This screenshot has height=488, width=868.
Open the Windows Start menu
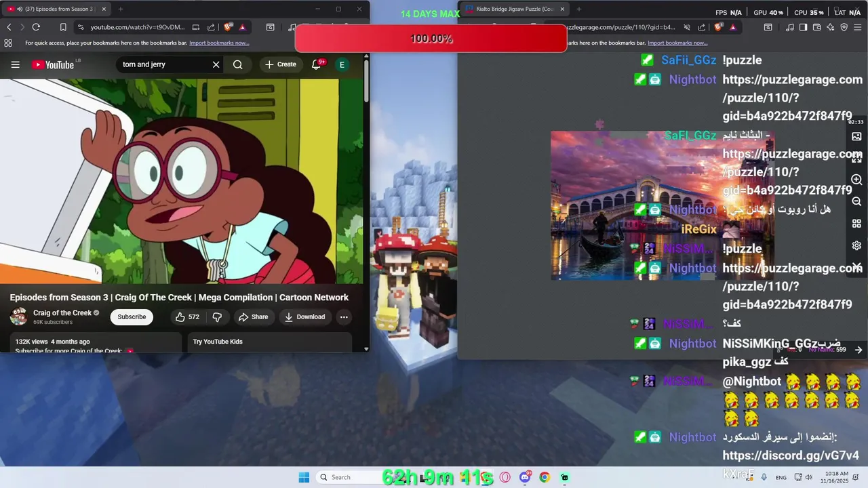(x=304, y=477)
